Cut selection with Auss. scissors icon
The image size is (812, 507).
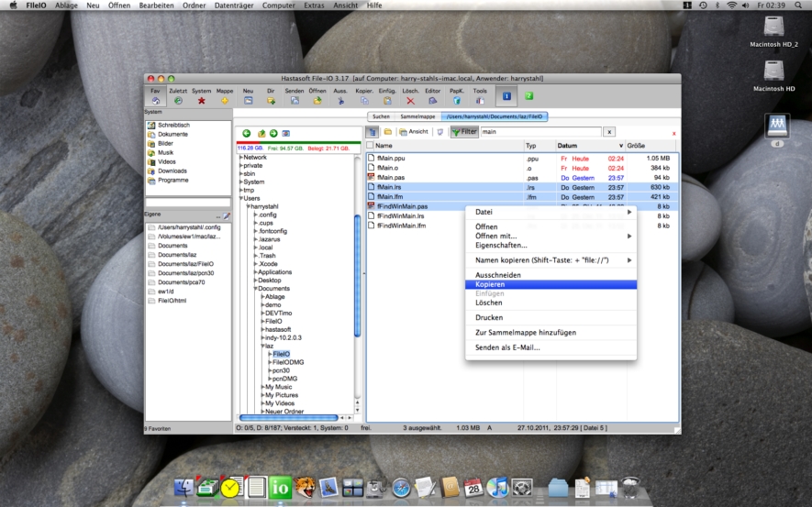coord(340,101)
